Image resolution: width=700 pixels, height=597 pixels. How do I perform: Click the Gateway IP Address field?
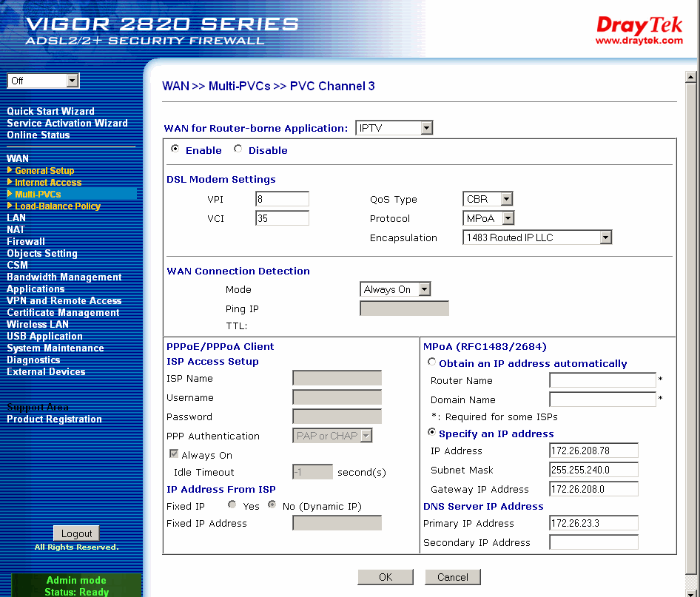(593, 489)
